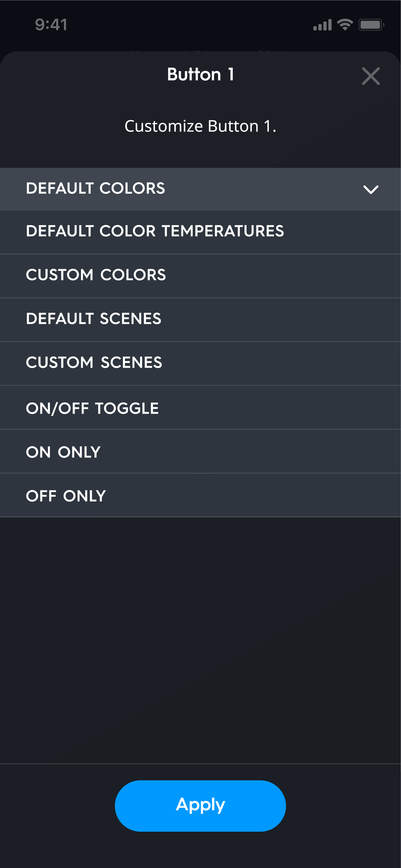
Task: Click the "Customize Button 1." description text
Action: (200, 126)
